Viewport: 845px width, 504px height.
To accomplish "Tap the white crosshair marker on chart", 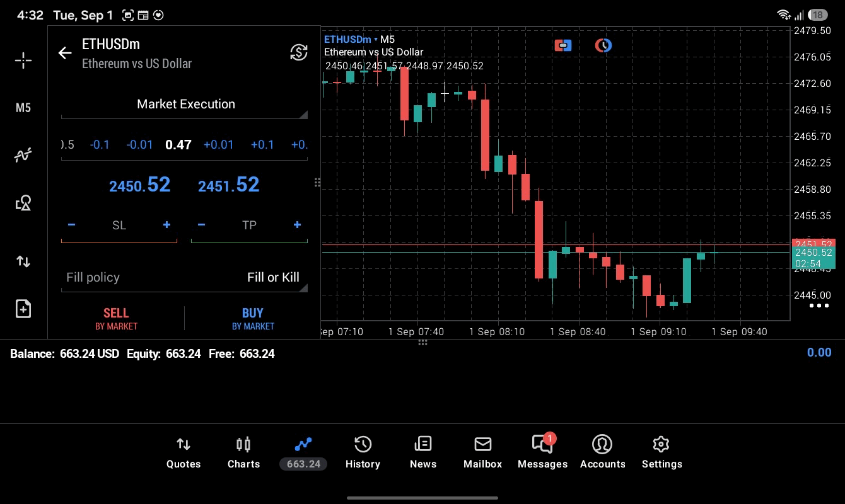I will click(x=445, y=94).
